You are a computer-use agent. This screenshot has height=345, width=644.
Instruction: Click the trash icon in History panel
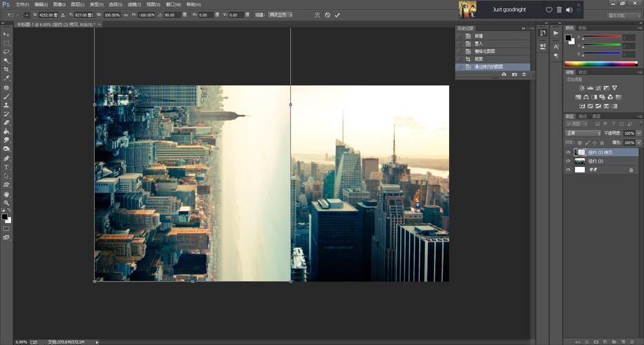[524, 74]
